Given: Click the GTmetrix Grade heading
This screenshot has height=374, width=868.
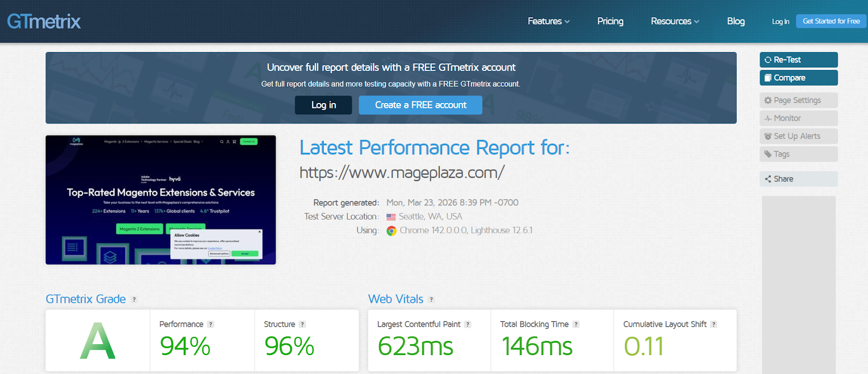Looking at the screenshot, I should point(86,299).
